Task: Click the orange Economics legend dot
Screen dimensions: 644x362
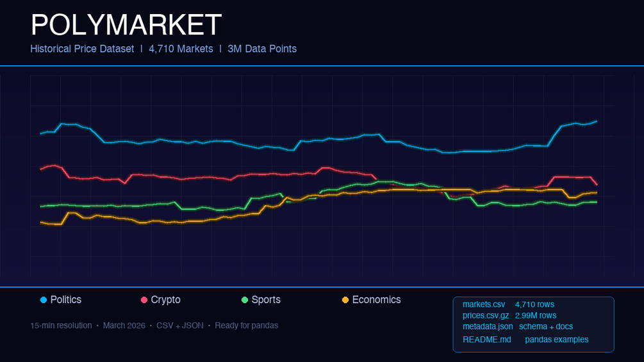Action: point(345,300)
